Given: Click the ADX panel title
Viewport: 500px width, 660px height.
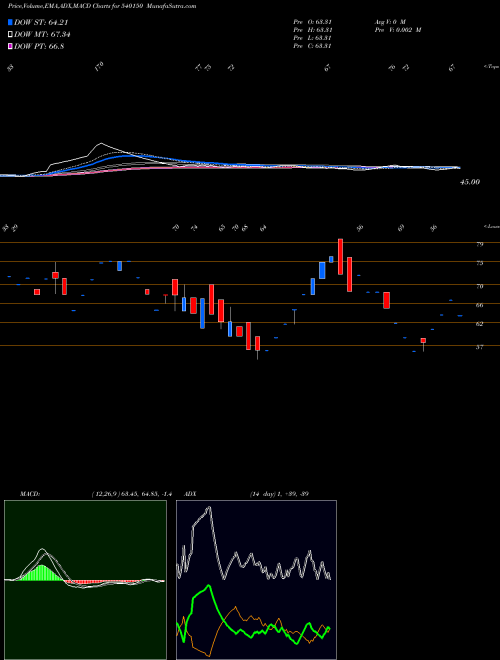Looking at the screenshot, I should tap(190, 494).
